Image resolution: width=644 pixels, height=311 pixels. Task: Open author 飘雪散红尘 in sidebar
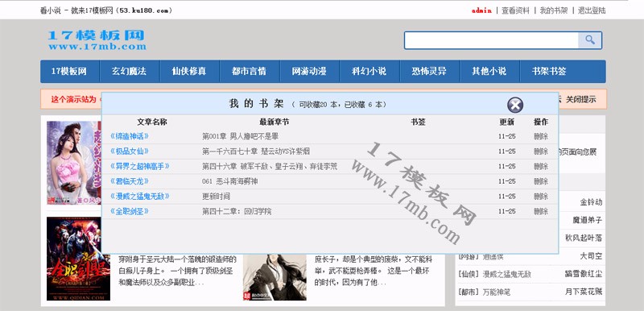[x=584, y=275]
